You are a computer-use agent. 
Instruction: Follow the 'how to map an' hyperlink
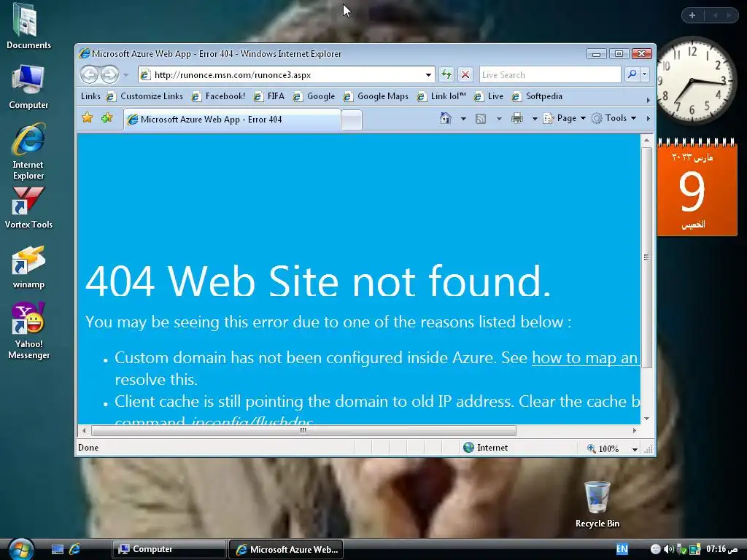(x=584, y=357)
